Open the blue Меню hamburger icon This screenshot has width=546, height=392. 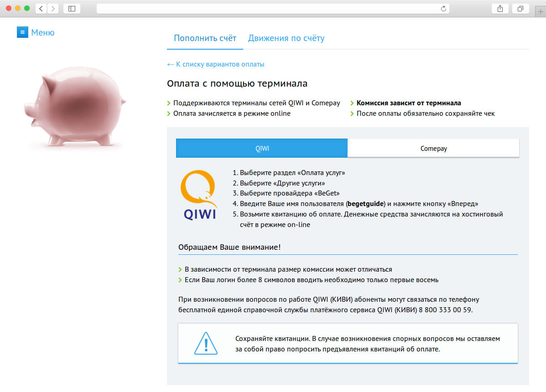tap(22, 32)
